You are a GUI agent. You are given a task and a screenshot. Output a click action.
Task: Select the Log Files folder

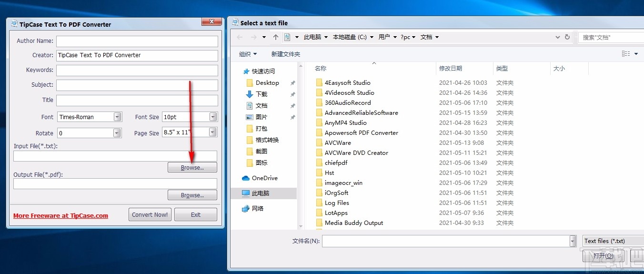332,203
